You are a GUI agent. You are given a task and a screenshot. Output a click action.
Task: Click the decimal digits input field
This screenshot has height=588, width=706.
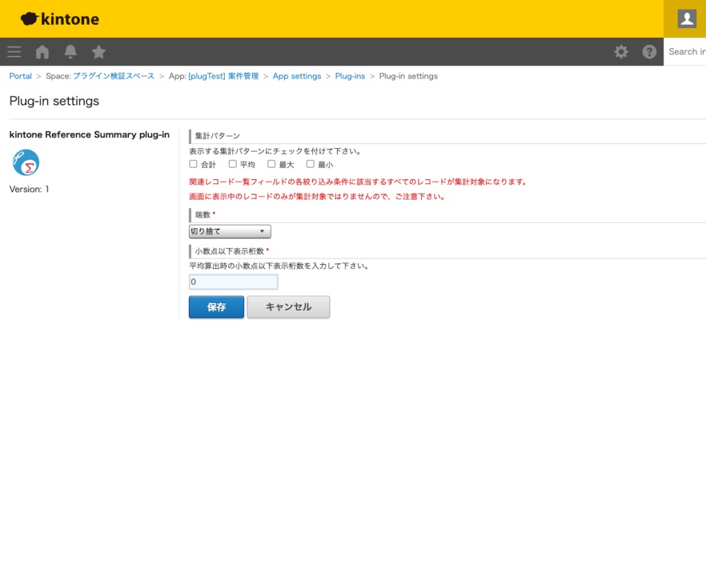click(233, 282)
